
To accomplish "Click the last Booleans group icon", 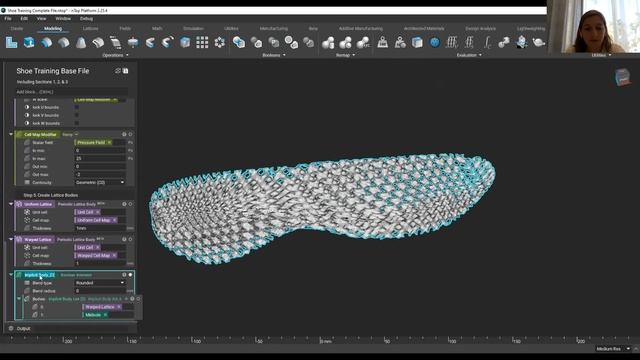I will coord(309,42).
